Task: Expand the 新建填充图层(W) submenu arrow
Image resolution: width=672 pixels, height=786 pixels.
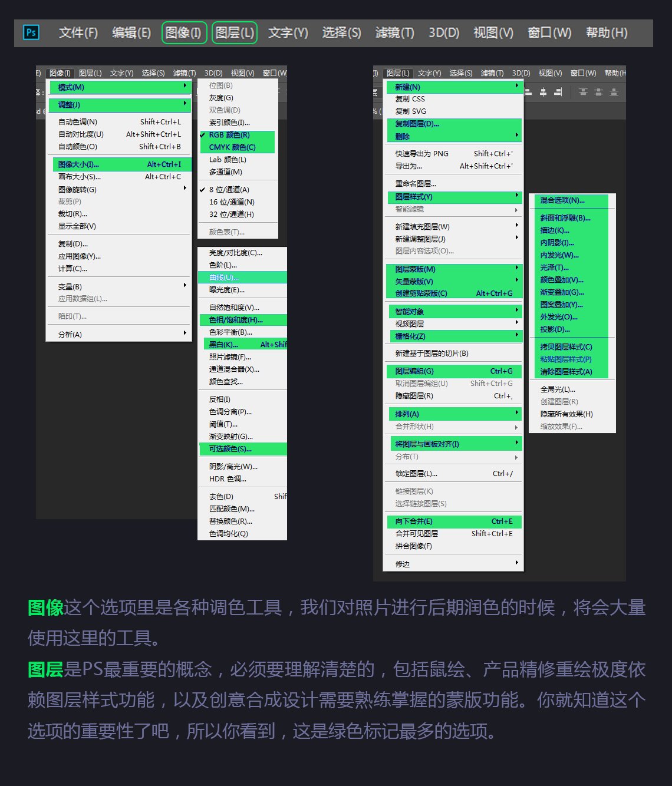Action: 517,226
